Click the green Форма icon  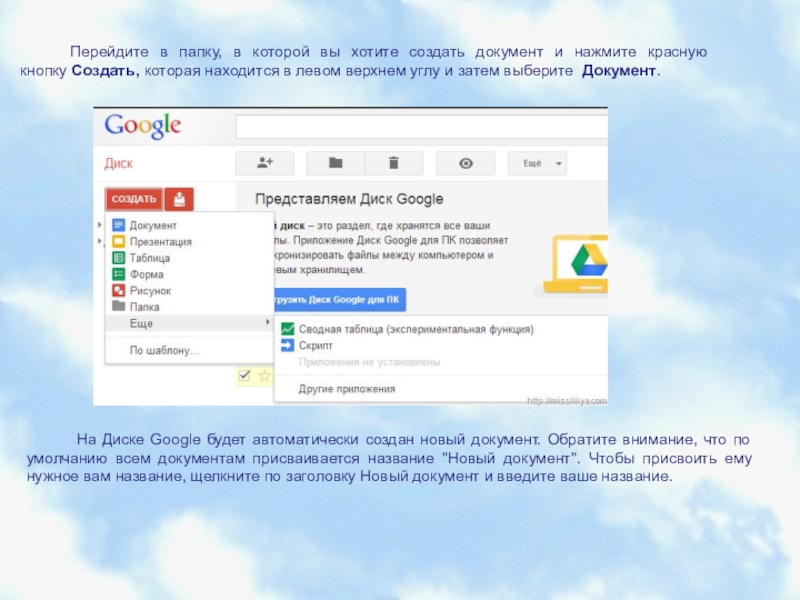pyautogui.click(x=118, y=274)
